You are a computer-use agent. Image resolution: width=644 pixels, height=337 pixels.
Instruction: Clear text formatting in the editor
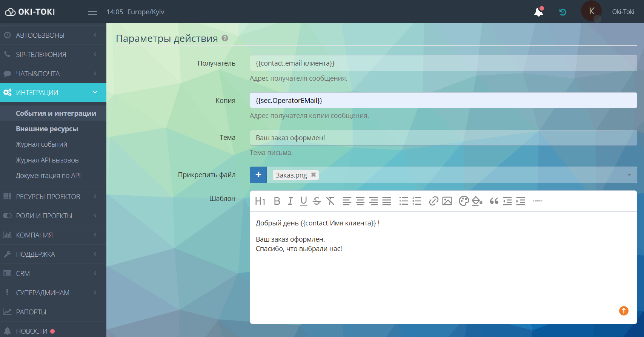(330, 201)
